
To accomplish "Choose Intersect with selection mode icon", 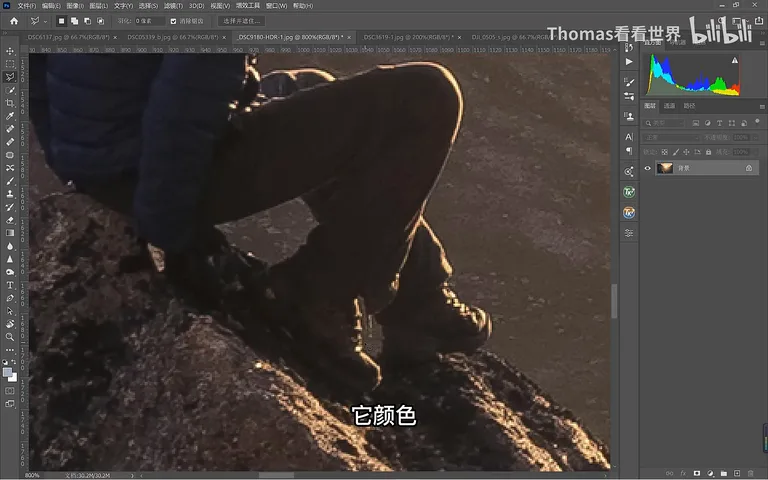I will click(100, 21).
